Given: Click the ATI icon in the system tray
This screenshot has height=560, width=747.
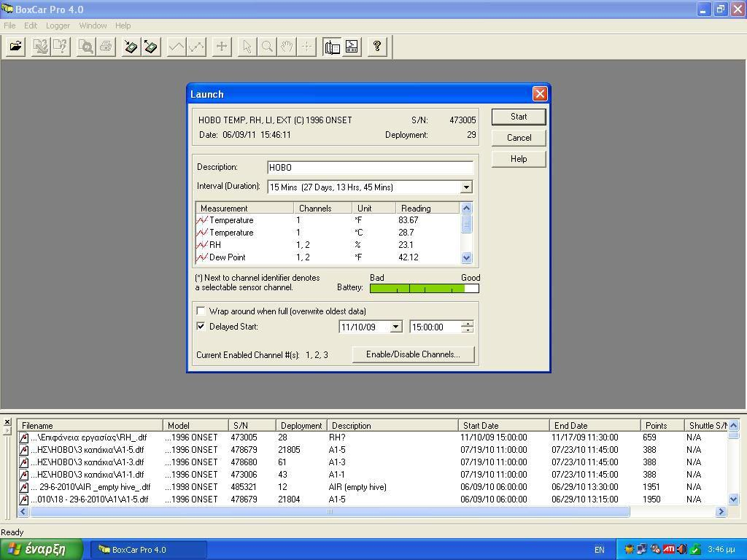Looking at the screenshot, I should (669, 550).
